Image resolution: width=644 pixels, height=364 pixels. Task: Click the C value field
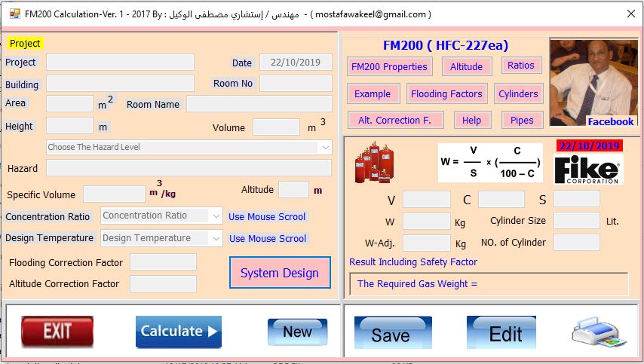(501, 199)
